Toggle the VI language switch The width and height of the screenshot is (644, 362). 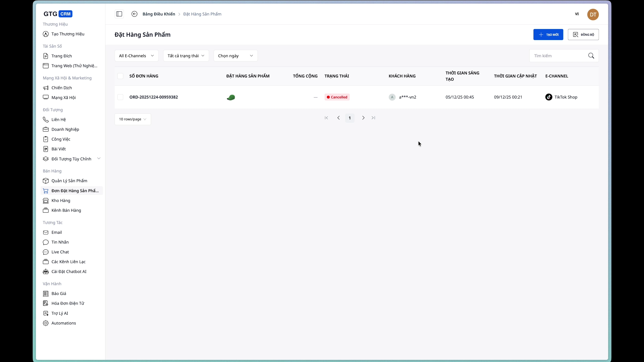click(x=577, y=14)
